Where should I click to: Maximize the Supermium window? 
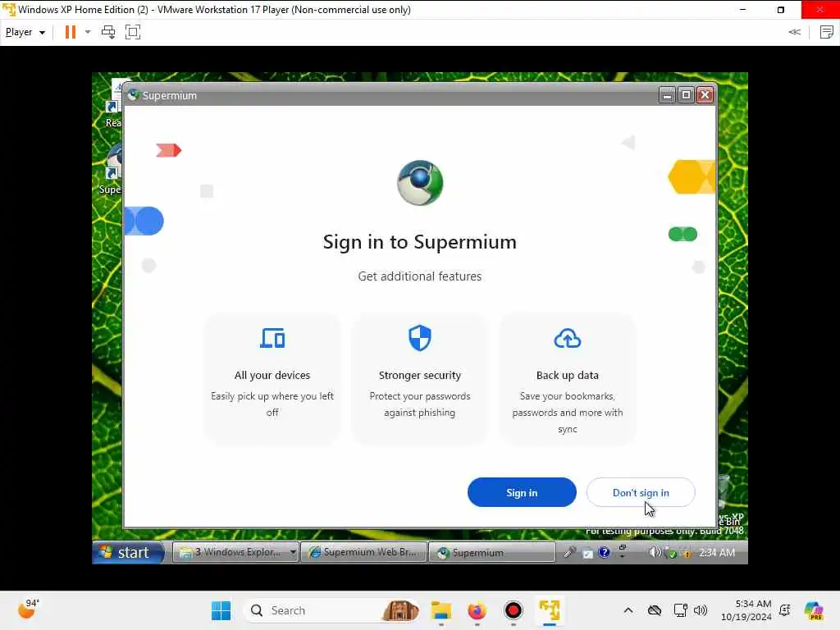tap(687, 95)
